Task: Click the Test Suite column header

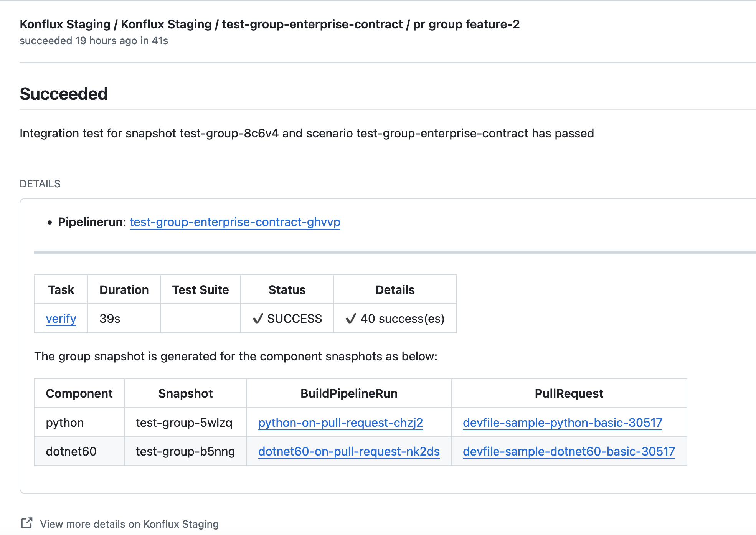Action: pos(200,290)
